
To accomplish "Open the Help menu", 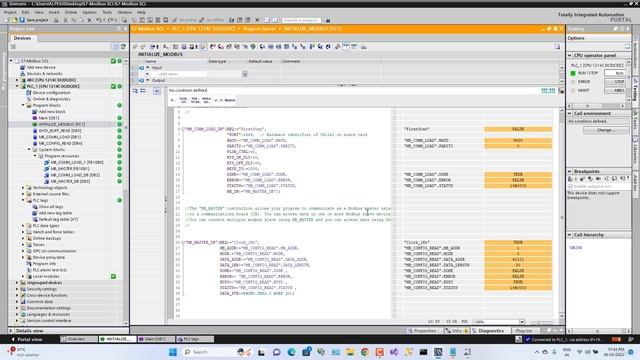I will click(141, 12).
